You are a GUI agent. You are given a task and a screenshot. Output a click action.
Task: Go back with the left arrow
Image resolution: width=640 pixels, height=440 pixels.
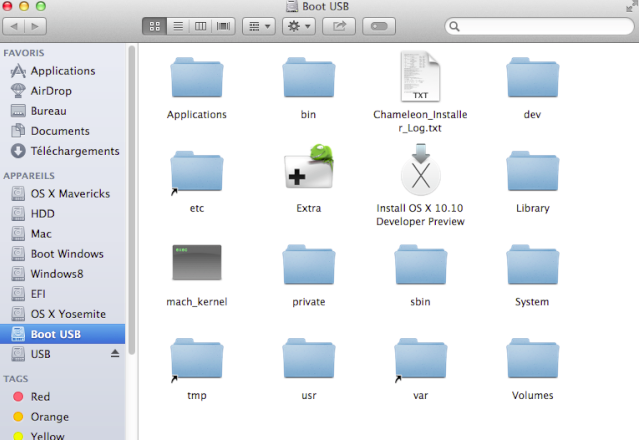pos(14,27)
